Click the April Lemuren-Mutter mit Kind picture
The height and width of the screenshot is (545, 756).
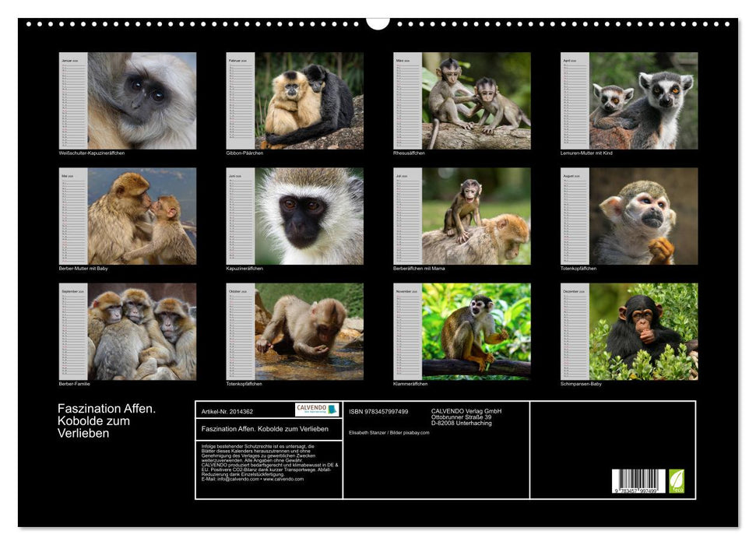click(x=643, y=100)
